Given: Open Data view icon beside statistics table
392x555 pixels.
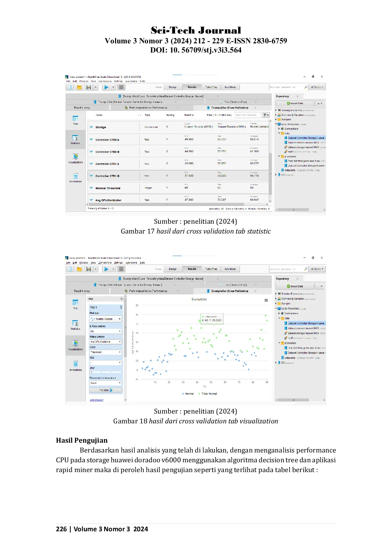Looking at the screenshot, I should tap(75, 120).
